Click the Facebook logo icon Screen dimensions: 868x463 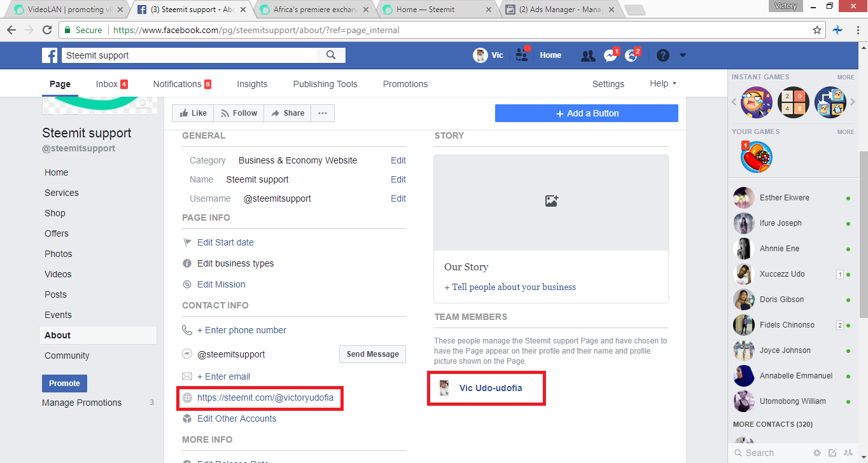tap(50, 55)
